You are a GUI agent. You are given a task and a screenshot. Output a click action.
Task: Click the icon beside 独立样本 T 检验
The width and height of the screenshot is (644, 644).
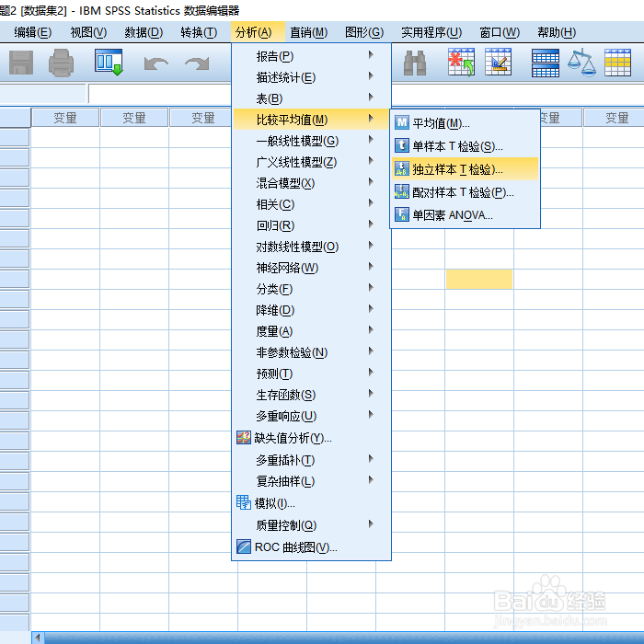pyautogui.click(x=402, y=168)
